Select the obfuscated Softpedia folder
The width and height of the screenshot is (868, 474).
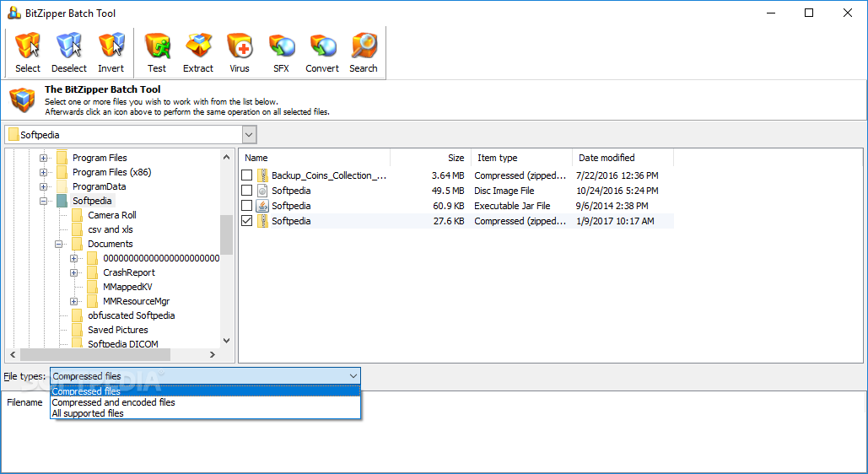coord(132,315)
